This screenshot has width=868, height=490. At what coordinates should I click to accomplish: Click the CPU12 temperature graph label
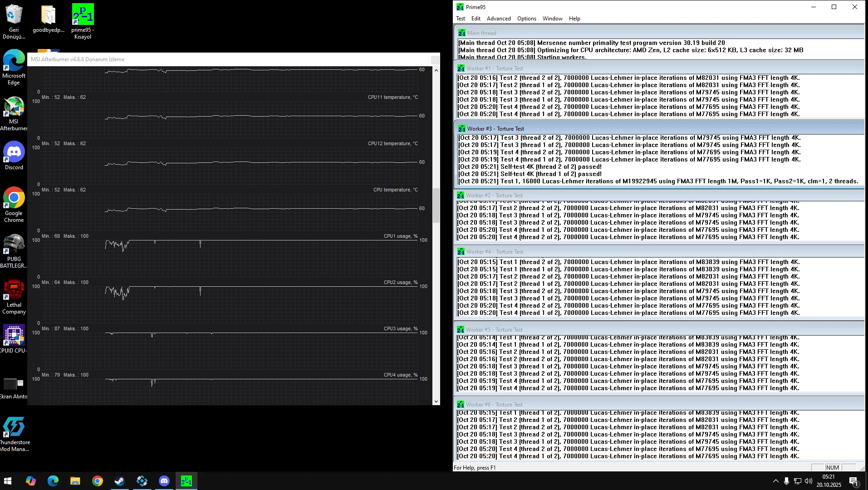tap(393, 143)
